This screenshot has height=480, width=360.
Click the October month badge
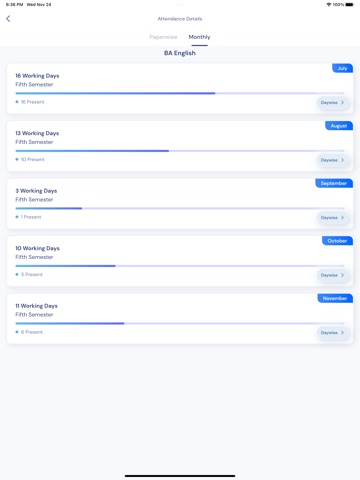coord(337,241)
